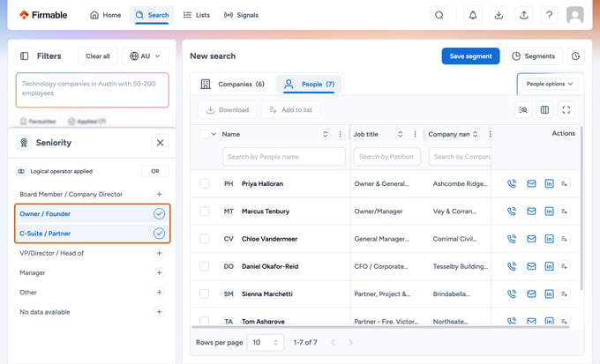Switch to Companies (6) tab
Screen dimensions: 600x364
coord(232,84)
